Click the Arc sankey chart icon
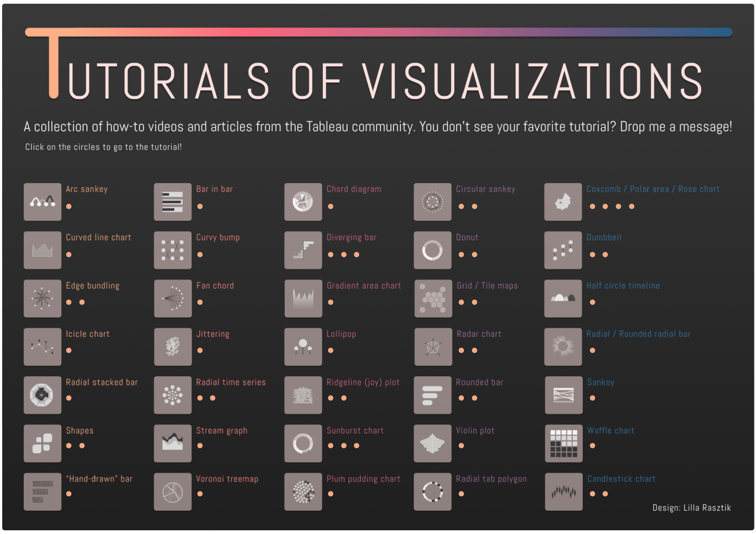756x534 pixels. pos(43,202)
